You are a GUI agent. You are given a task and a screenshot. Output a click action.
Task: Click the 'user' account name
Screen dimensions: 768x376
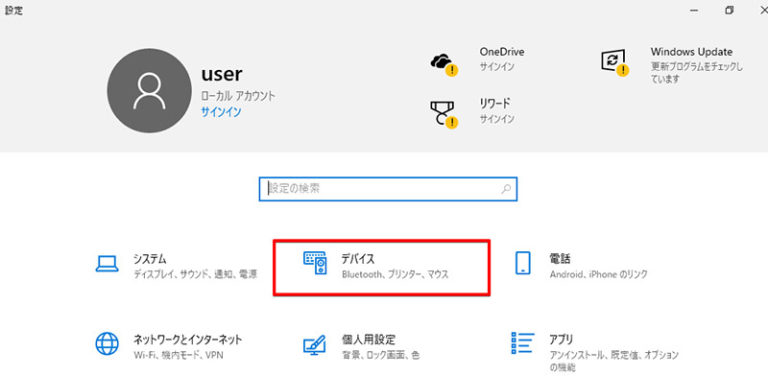click(x=221, y=74)
